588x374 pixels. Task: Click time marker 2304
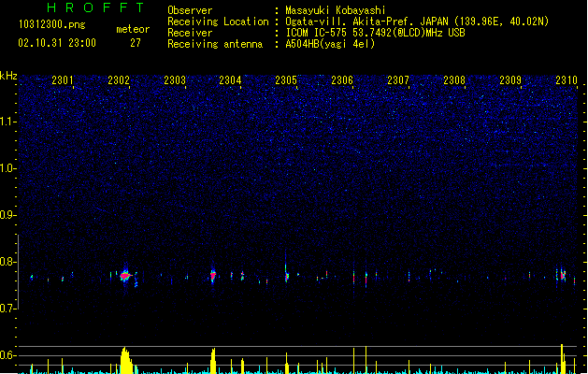click(230, 80)
